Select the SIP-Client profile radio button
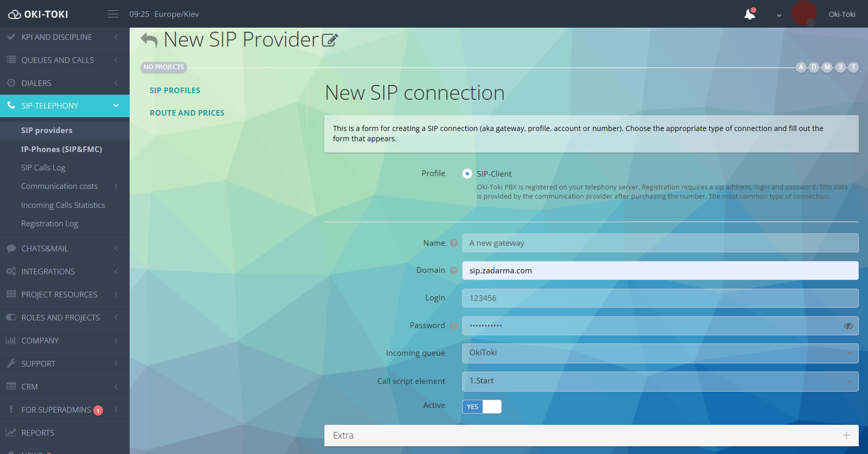Screen dimensions: 868x454 click(x=467, y=174)
